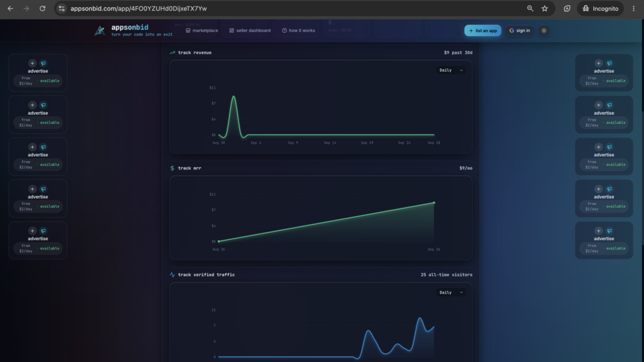Click "25 all-time visitors" text
The image size is (644, 362).
447,275
